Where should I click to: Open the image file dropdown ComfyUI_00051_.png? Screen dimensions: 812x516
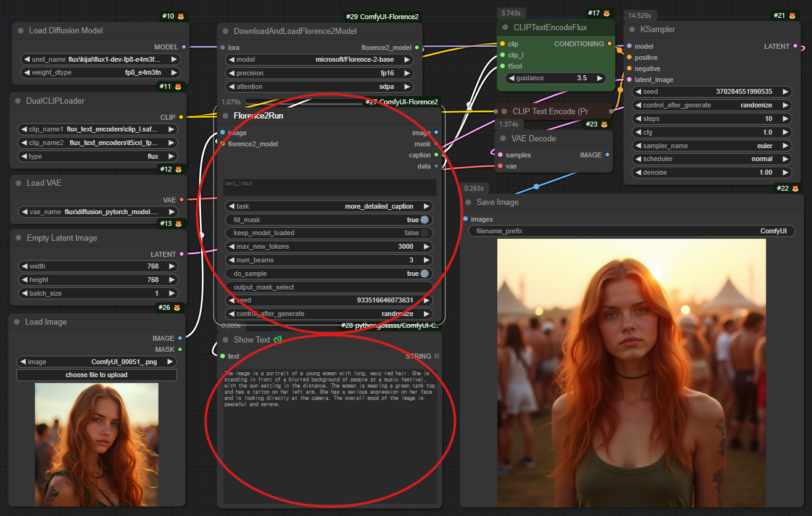[97, 362]
